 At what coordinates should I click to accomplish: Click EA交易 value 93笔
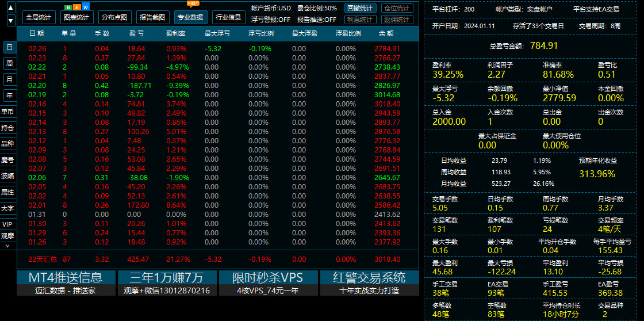(496, 293)
